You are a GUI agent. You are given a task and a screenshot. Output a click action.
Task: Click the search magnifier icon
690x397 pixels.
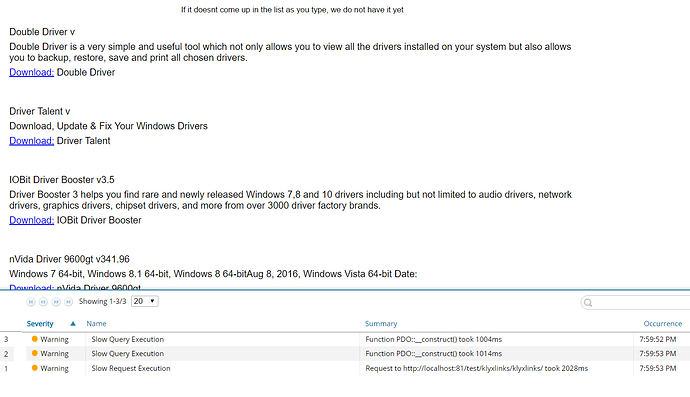coord(588,302)
